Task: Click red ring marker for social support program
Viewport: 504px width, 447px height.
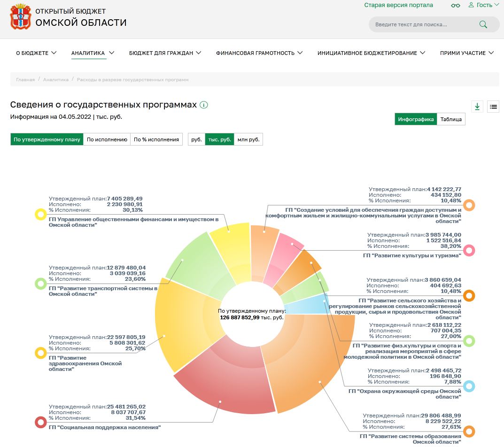Action: pos(41,422)
